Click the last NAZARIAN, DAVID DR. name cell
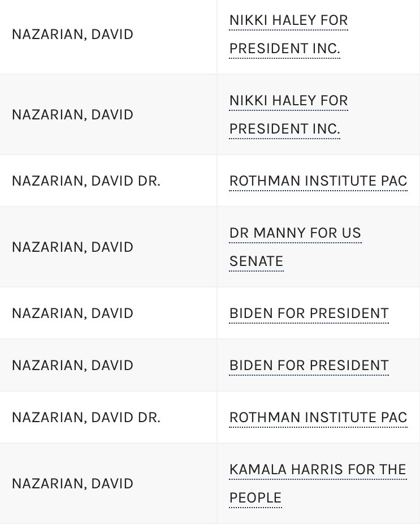The image size is (420, 524). pyautogui.click(x=86, y=418)
